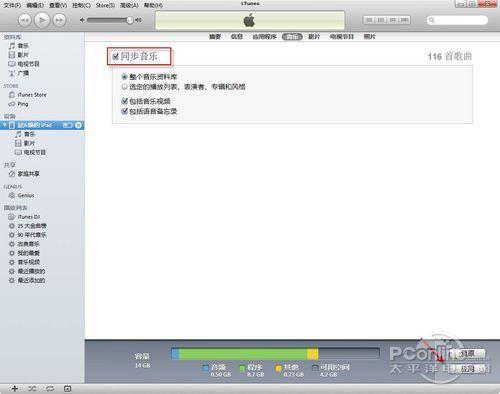Adjust the volume slider knob

pyautogui.click(x=130, y=20)
